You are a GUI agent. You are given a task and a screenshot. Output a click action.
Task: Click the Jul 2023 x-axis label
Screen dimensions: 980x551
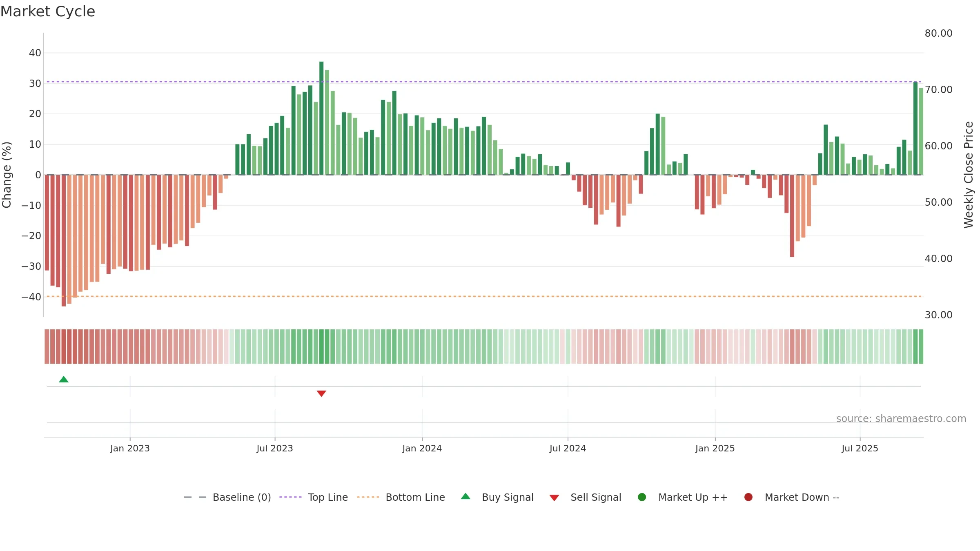pos(275,448)
